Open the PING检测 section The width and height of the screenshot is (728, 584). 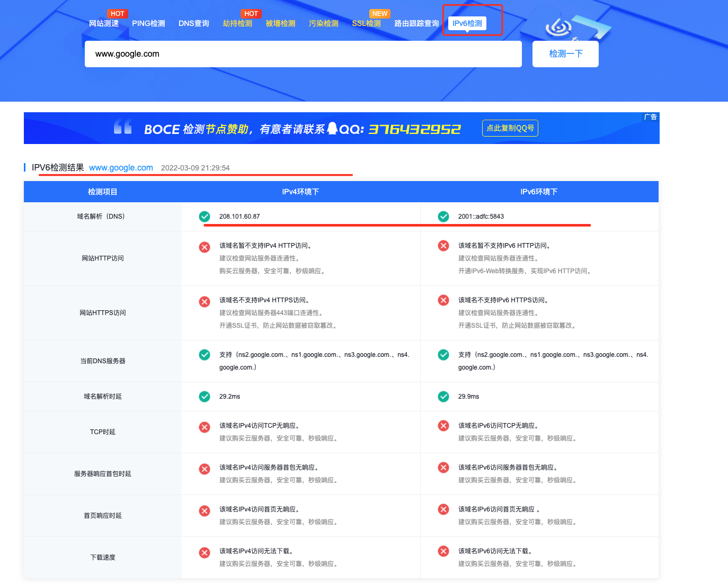pos(148,23)
